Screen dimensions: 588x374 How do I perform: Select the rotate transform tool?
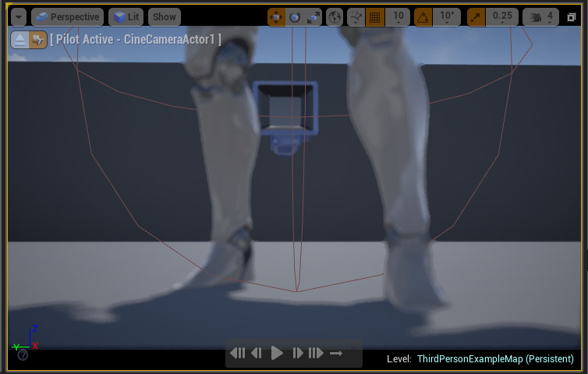pos(294,16)
